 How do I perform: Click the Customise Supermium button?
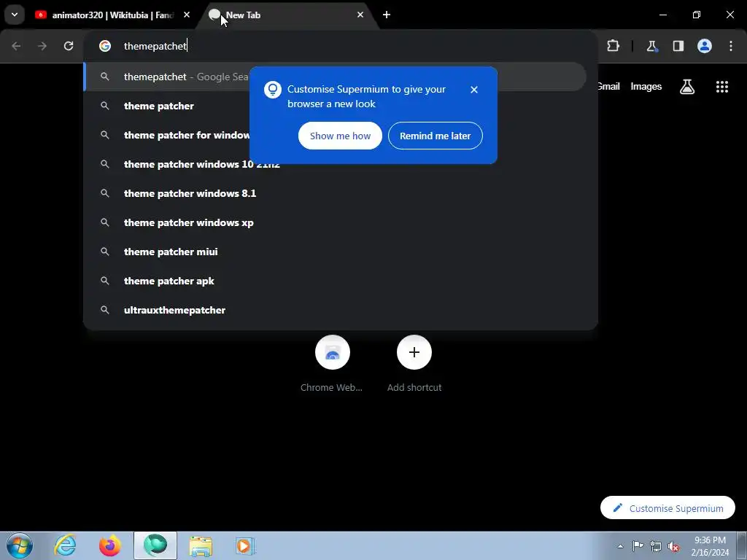[667, 508]
